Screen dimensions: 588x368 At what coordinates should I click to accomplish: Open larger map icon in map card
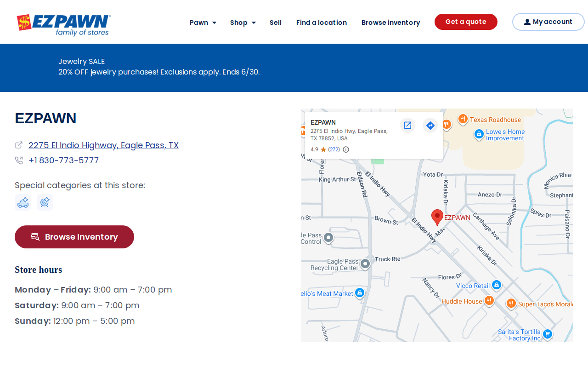(x=407, y=125)
